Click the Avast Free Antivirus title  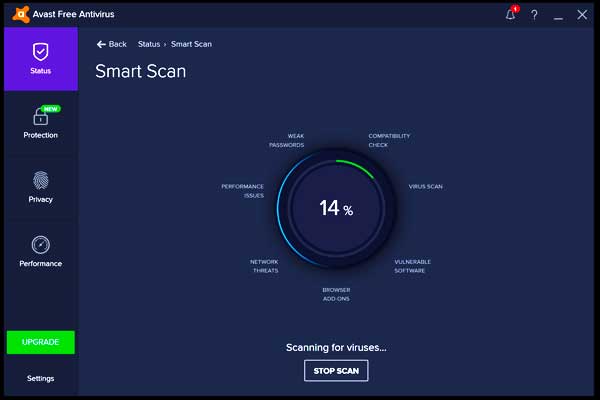pos(73,14)
